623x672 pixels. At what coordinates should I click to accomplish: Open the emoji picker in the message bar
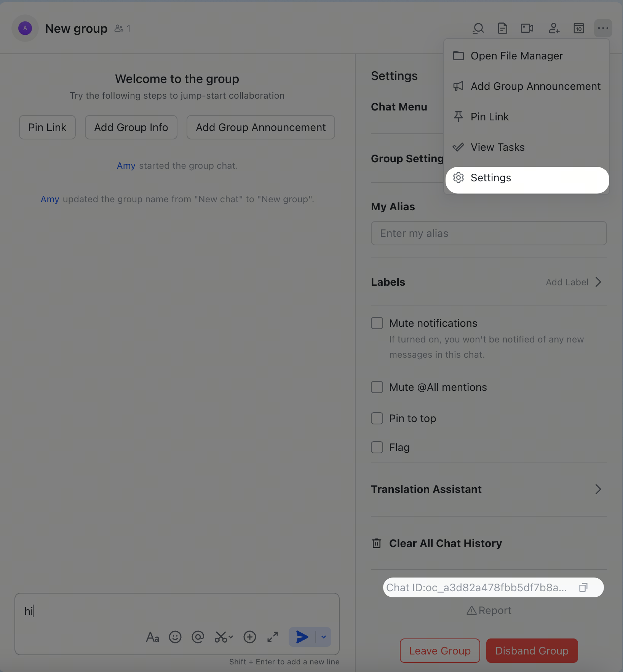point(175,637)
